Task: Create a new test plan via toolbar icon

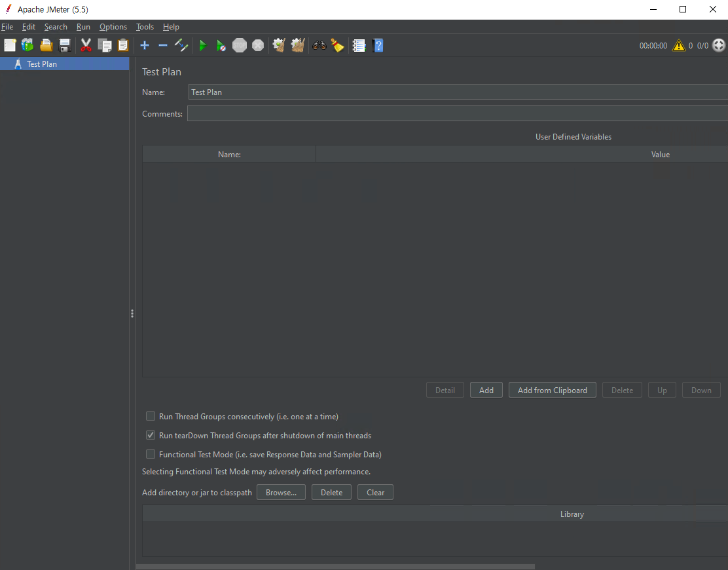Action: pyautogui.click(x=10, y=45)
